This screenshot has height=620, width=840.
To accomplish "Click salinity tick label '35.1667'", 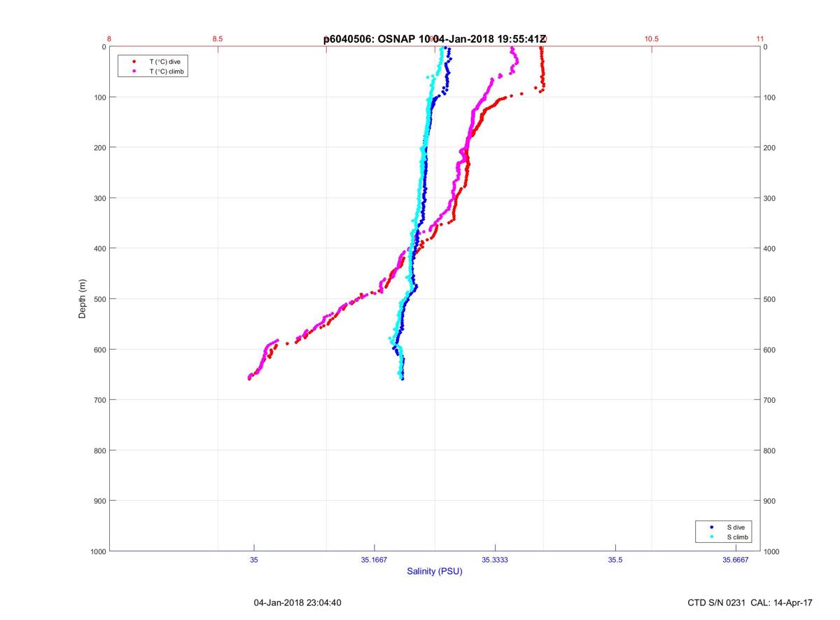I will 374,560.
